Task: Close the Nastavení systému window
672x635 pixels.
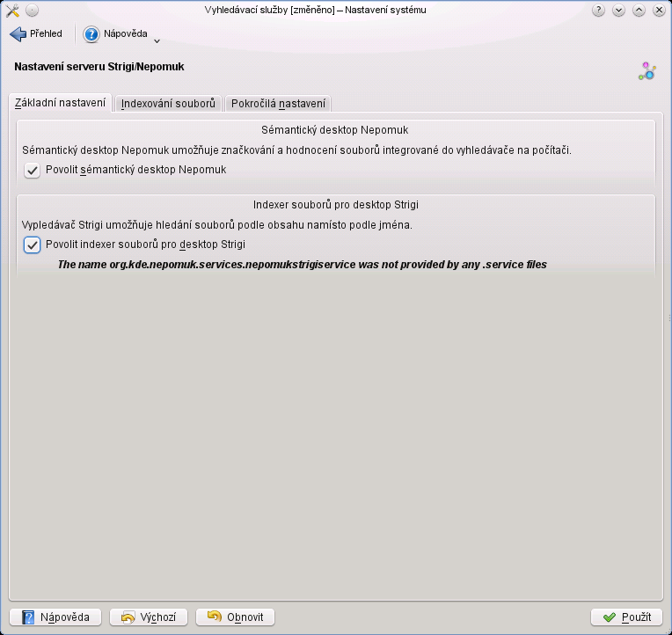Action: coord(659,10)
